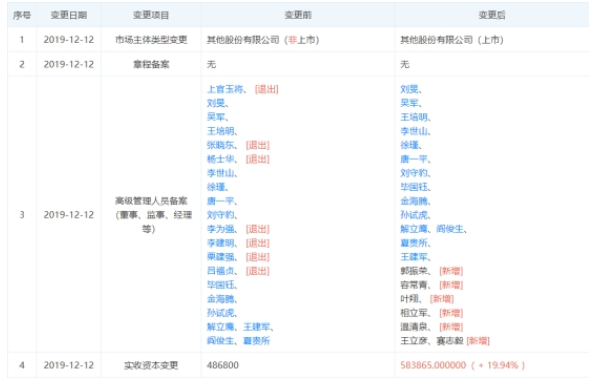The image size is (605, 380).
Task: Open the 李建明 person link
Action: point(221,243)
